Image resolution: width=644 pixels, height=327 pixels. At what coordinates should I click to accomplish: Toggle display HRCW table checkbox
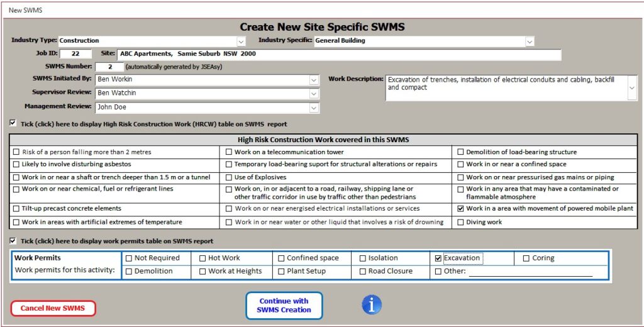(13, 123)
